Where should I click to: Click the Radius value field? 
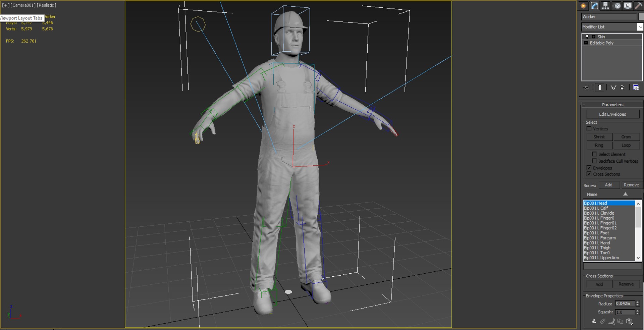coord(625,304)
